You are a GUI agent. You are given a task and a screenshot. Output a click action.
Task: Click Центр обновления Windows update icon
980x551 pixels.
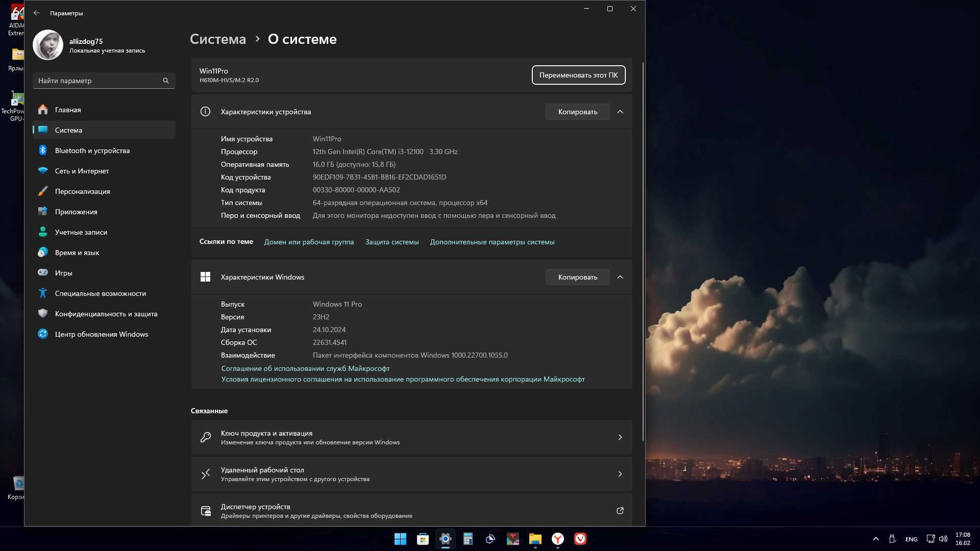pos(43,334)
